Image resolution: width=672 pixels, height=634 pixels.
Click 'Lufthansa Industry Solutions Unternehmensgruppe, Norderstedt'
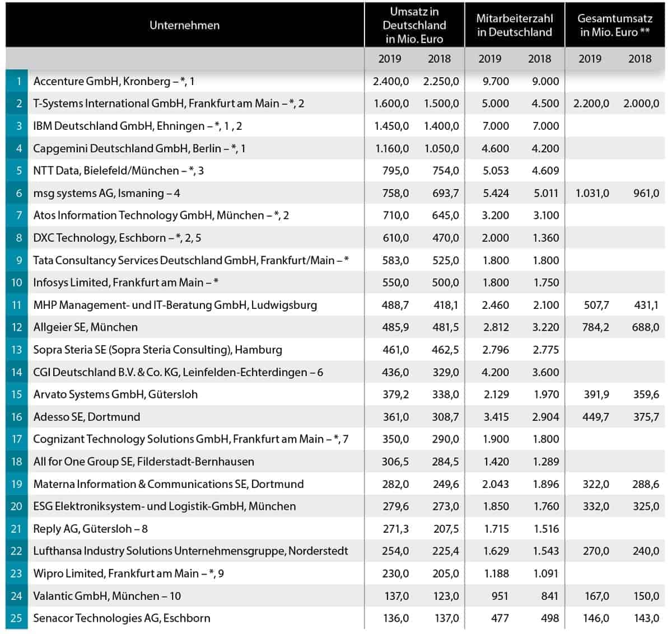tap(190, 551)
